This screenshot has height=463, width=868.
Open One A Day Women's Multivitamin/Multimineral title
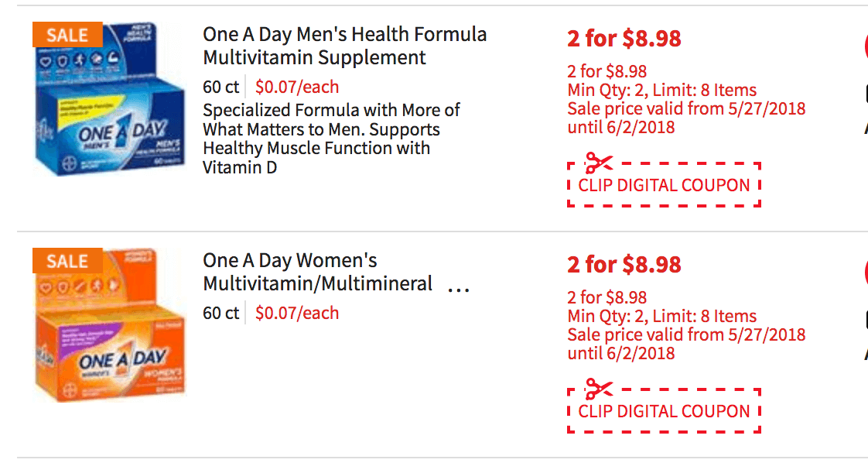tap(317, 272)
